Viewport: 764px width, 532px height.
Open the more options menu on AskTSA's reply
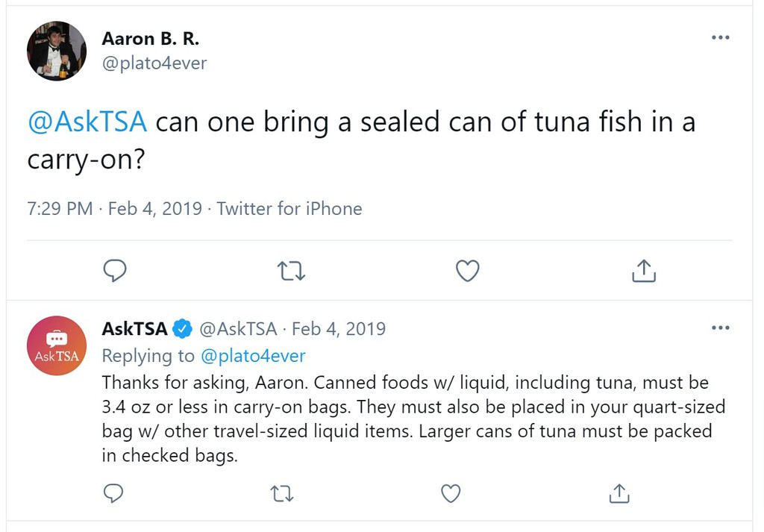click(721, 328)
